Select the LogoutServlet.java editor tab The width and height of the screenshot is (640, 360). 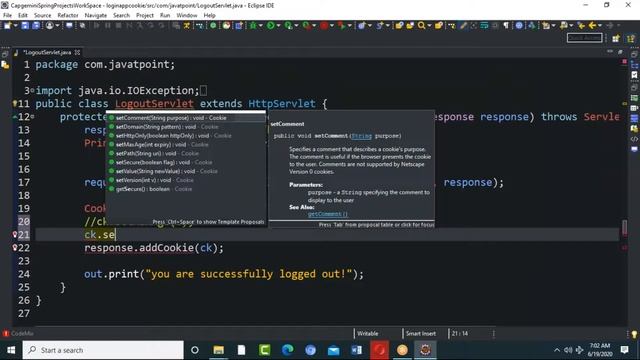point(47,52)
